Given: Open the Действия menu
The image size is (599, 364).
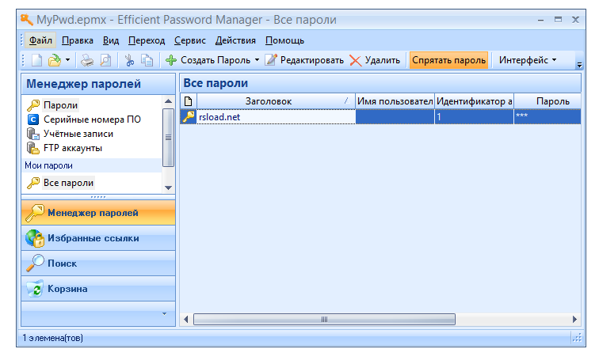Looking at the screenshot, I should tap(235, 40).
